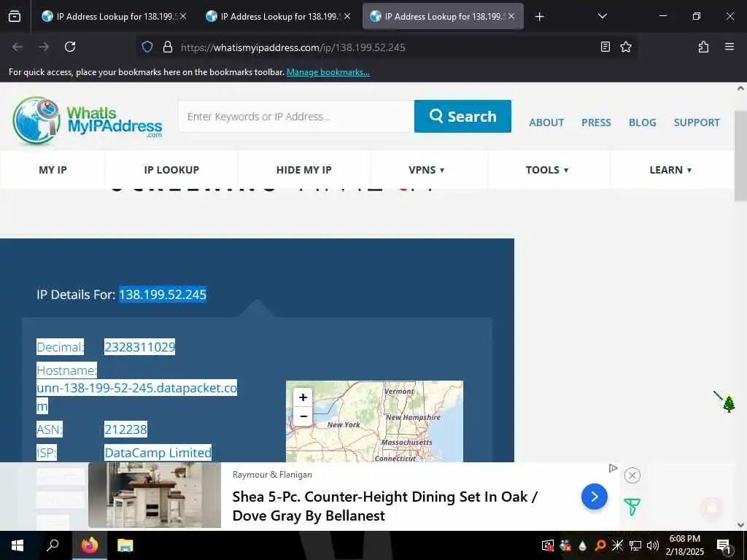Image resolution: width=747 pixels, height=560 pixels.
Task: Bookmark this page with star icon
Action: pyautogui.click(x=625, y=47)
